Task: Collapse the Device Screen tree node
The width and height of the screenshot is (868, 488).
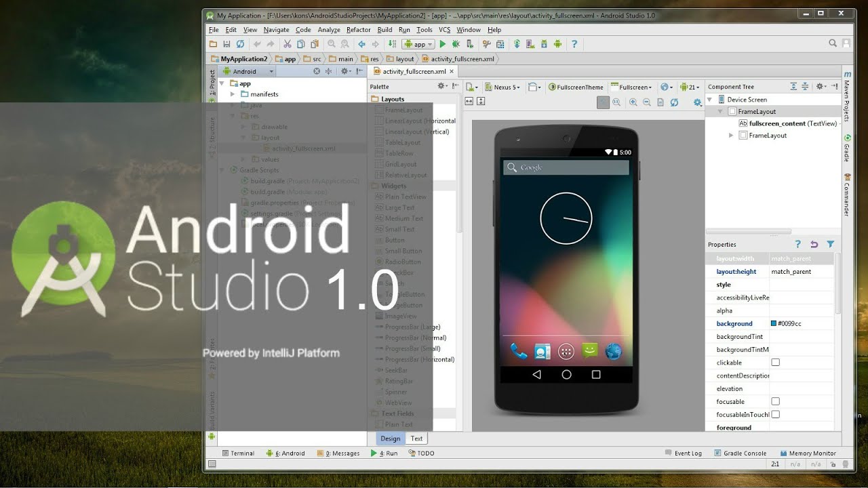Action: click(711, 100)
